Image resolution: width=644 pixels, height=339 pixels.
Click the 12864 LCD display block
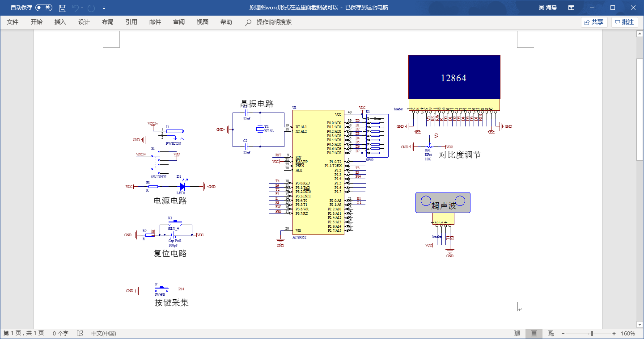[454, 77]
